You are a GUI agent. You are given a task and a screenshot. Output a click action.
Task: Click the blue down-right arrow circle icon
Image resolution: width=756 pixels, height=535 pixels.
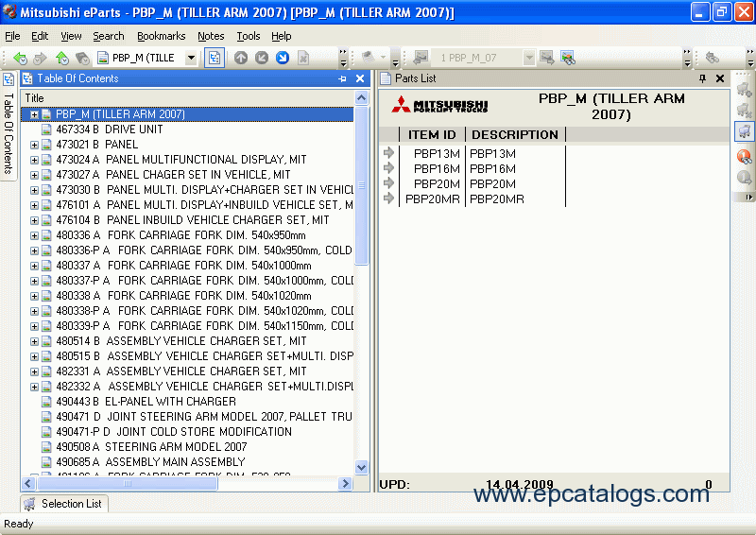[x=282, y=58]
